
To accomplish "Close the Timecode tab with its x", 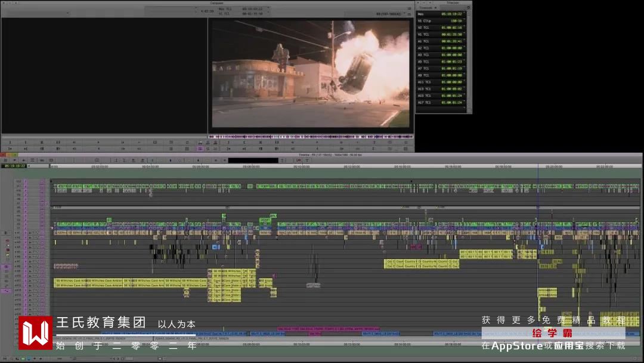I will 436,7.
